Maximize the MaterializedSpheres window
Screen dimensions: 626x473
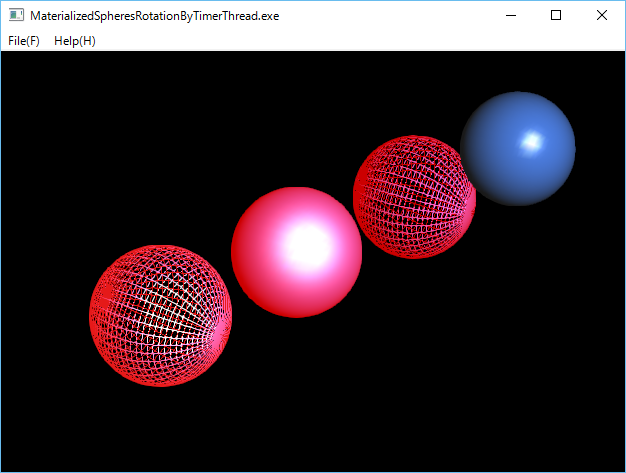point(556,16)
